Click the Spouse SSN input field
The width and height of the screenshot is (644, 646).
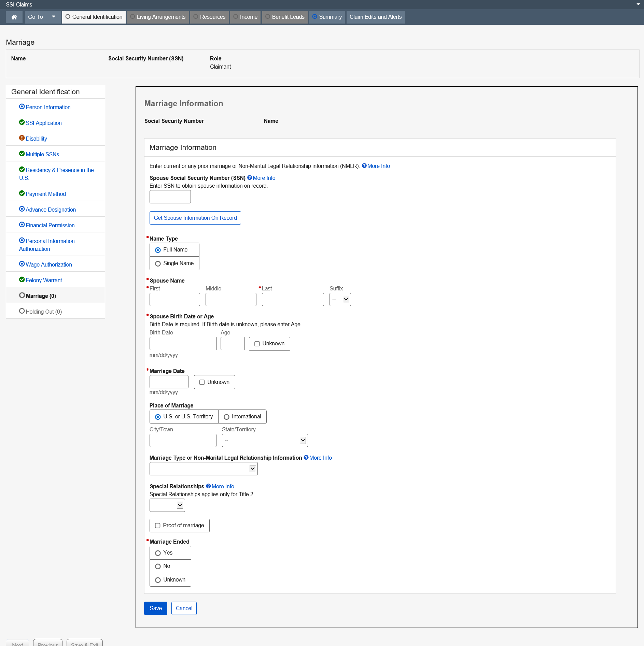pyautogui.click(x=170, y=197)
